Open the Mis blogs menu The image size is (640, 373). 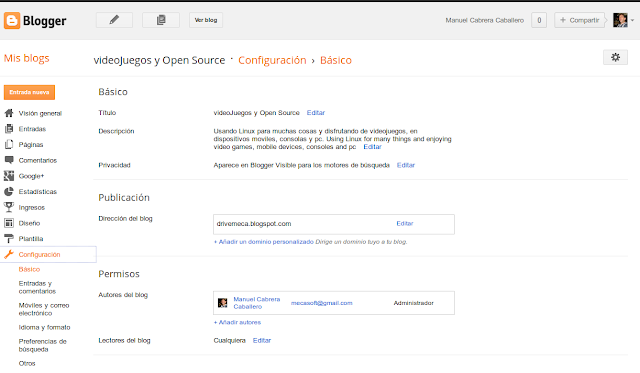tap(27, 58)
